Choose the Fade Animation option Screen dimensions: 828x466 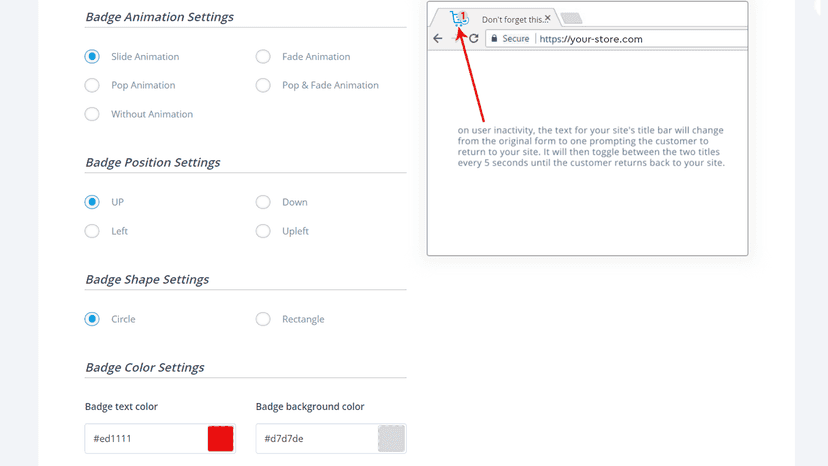coord(263,57)
